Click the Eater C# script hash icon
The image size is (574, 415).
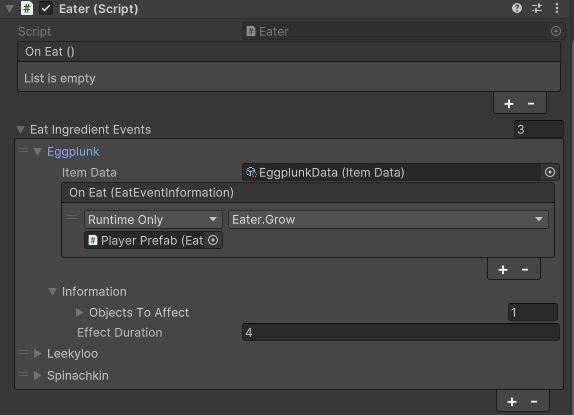(x=27, y=8)
